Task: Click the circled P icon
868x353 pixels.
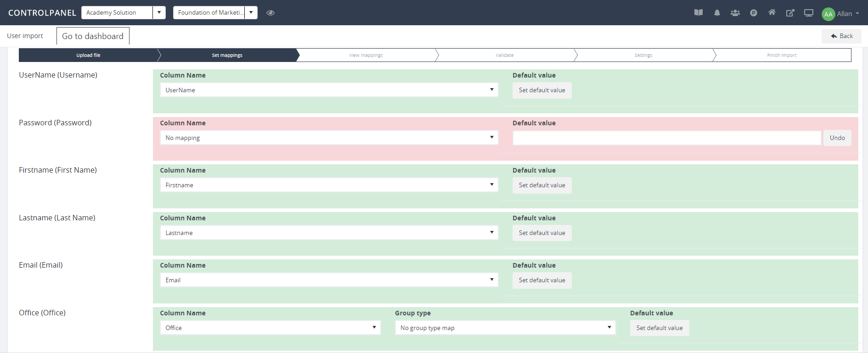Action: coord(754,13)
